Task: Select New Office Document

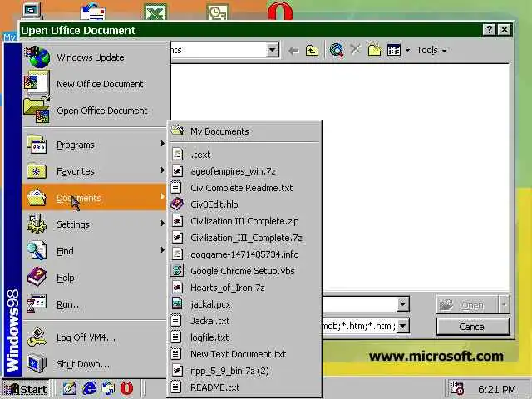Action: [96, 84]
